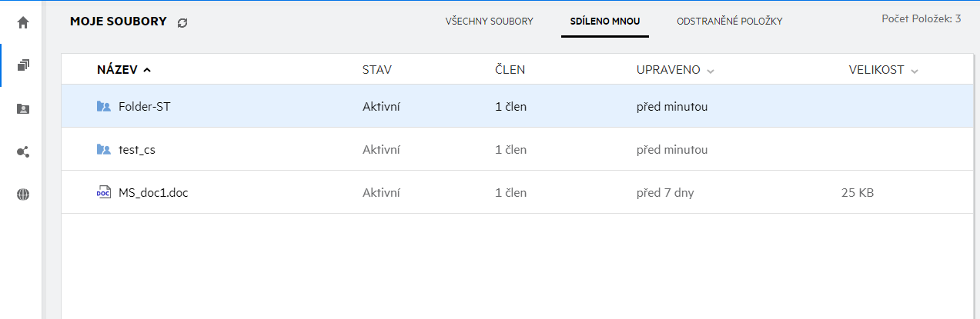Select the Sdíleno Mnou tab
This screenshot has width=980, height=319.
pos(605,22)
